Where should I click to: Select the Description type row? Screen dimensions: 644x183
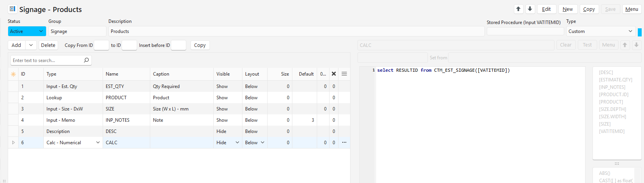tap(73, 131)
